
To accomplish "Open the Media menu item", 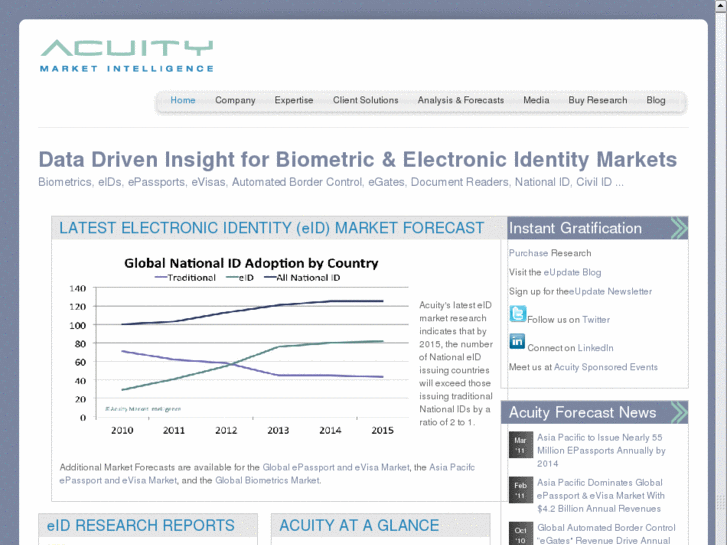I will point(536,100).
